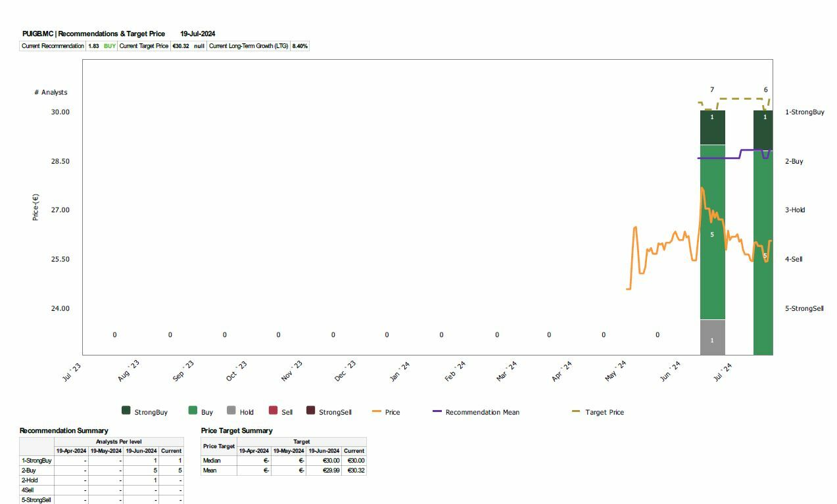
Task: Click the Jun '24 x-axis label
Action: click(x=671, y=371)
